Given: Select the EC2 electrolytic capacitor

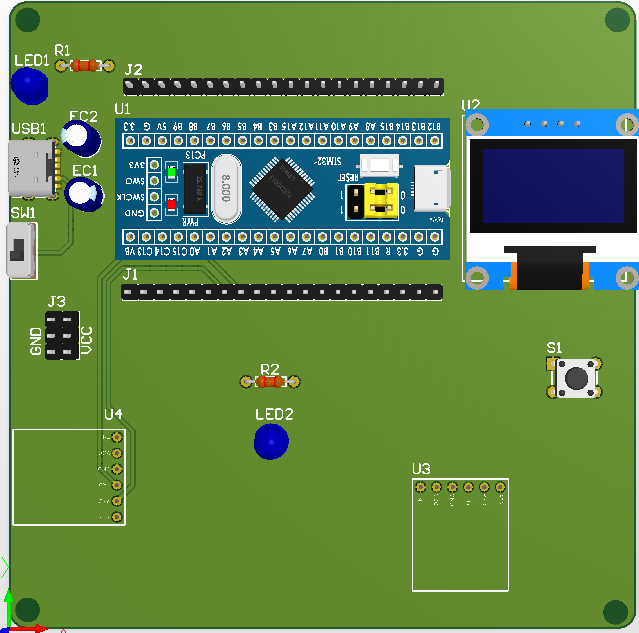Looking at the screenshot, I should click(80, 138).
